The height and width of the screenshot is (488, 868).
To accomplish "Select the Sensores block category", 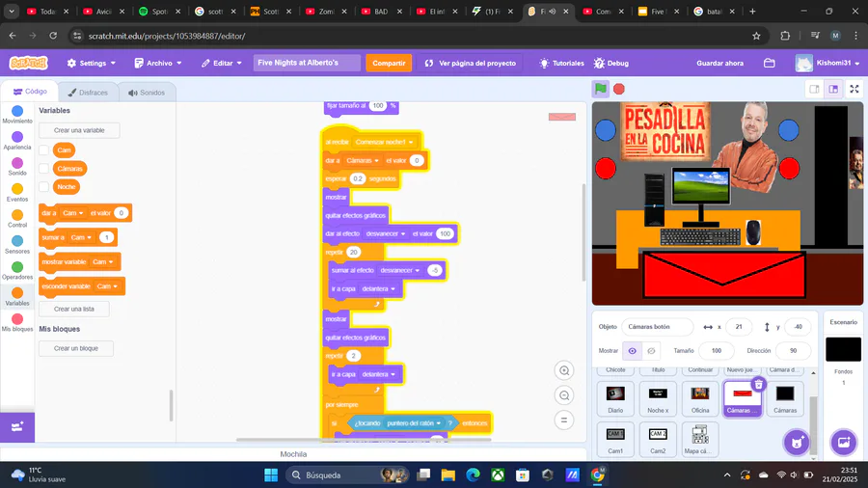I will 17,245.
